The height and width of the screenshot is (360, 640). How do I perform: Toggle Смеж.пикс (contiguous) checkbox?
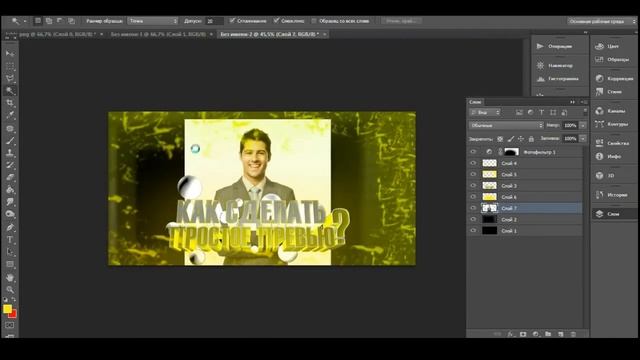click(x=276, y=20)
